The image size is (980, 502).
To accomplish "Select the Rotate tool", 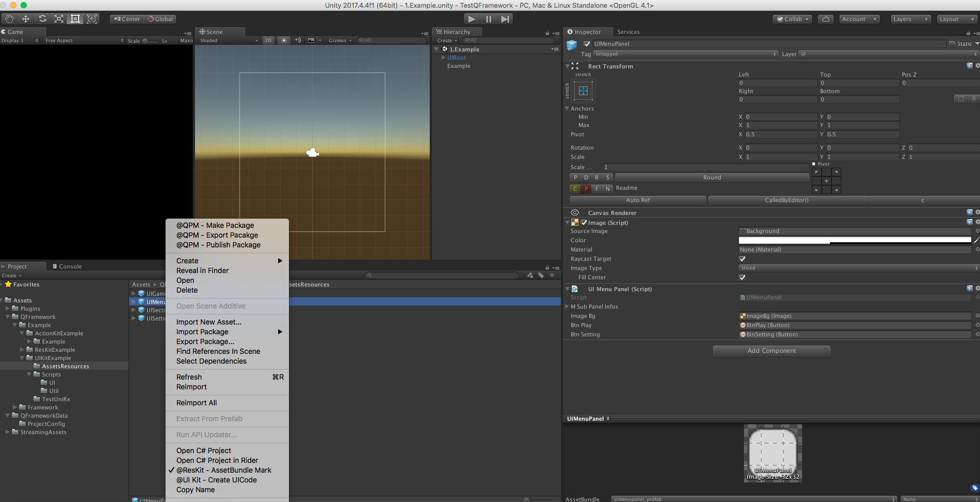I will (x=42, y=19).
